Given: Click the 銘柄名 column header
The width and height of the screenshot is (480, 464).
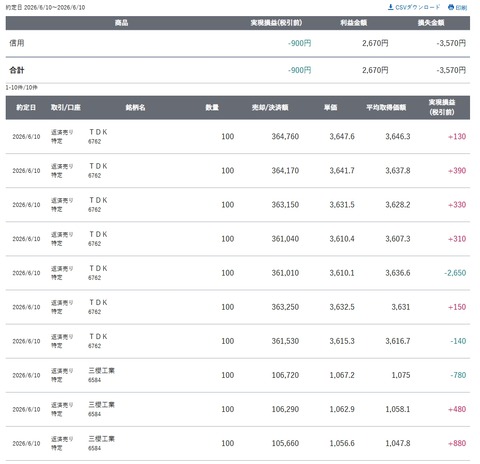Looking at the screenshot, I should click(x=135, y=107).
